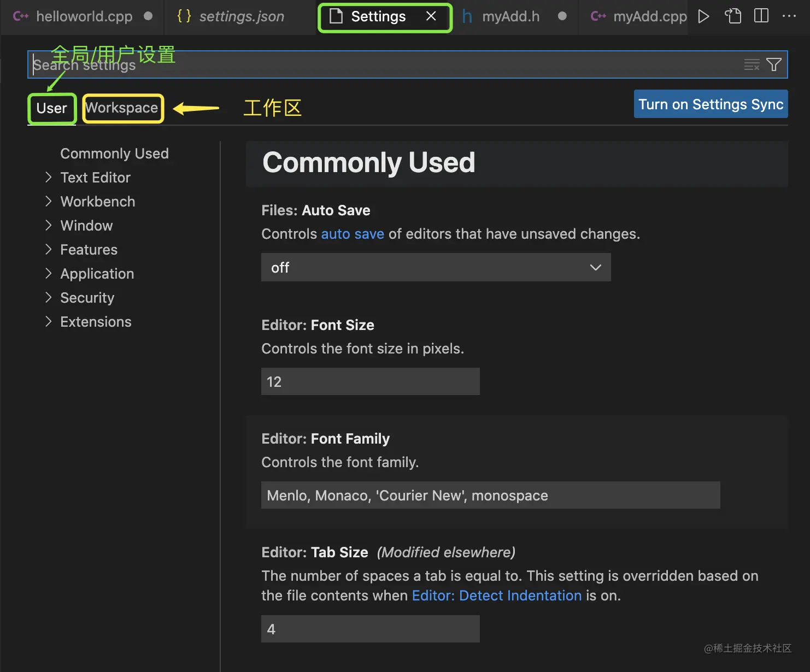Close the Settings tab
810x672 pixels.
tap(431, 16)
